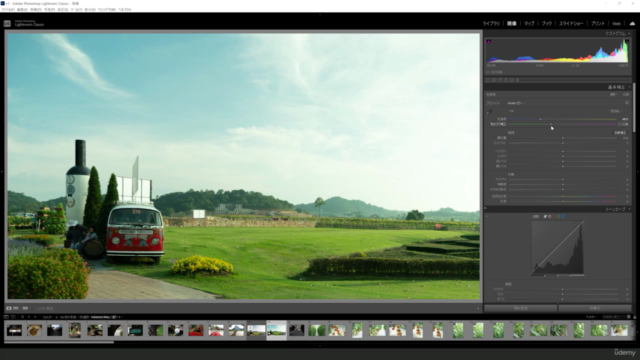Go back using filmstrip left arrow
The height and width of the screenshot is (360, 640).
[29, 317]
